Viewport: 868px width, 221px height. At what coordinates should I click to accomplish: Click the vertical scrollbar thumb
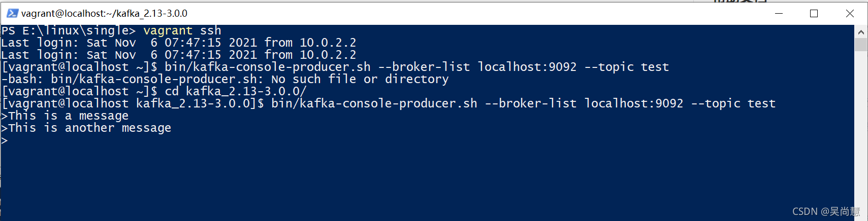pos(861,45)
